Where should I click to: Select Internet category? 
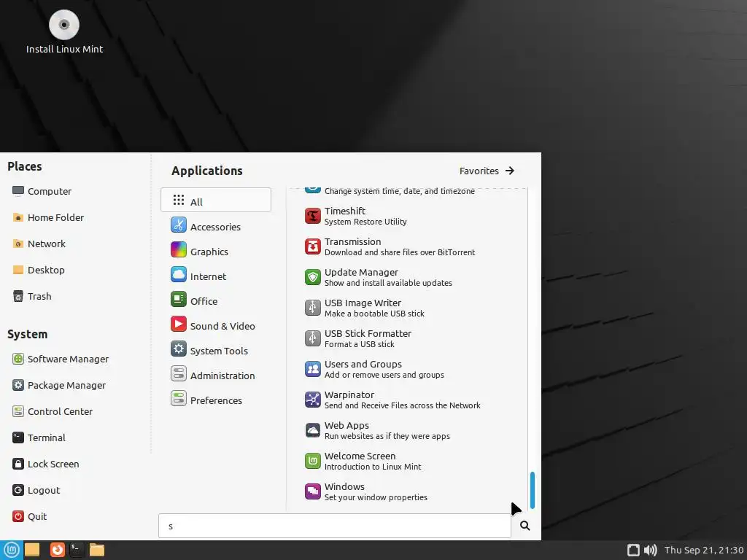(216, 275)
